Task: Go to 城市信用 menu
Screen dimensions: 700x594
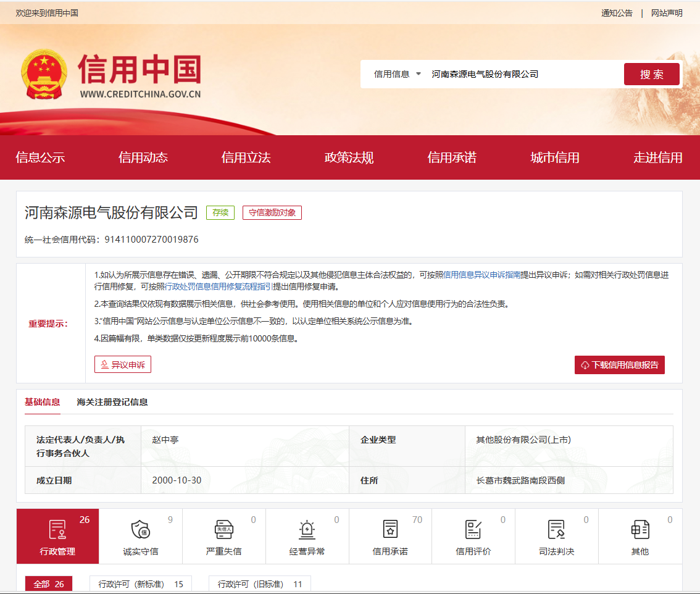Action: [x=554, y=157]
